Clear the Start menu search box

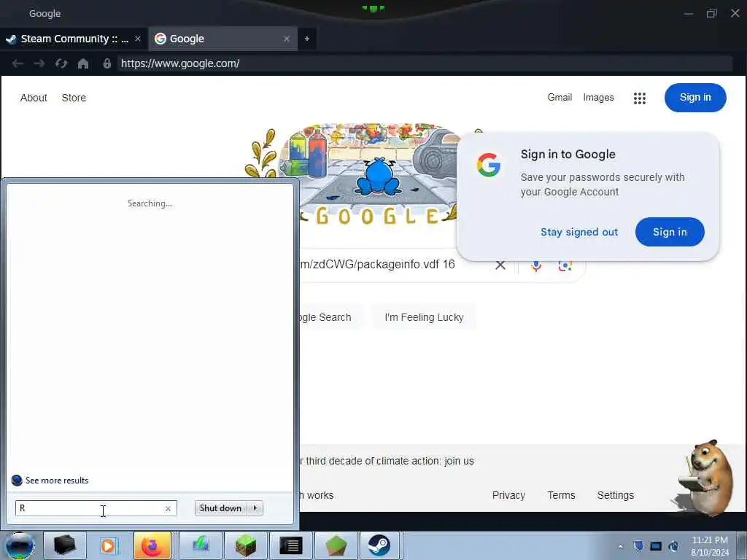coord(168,508)
